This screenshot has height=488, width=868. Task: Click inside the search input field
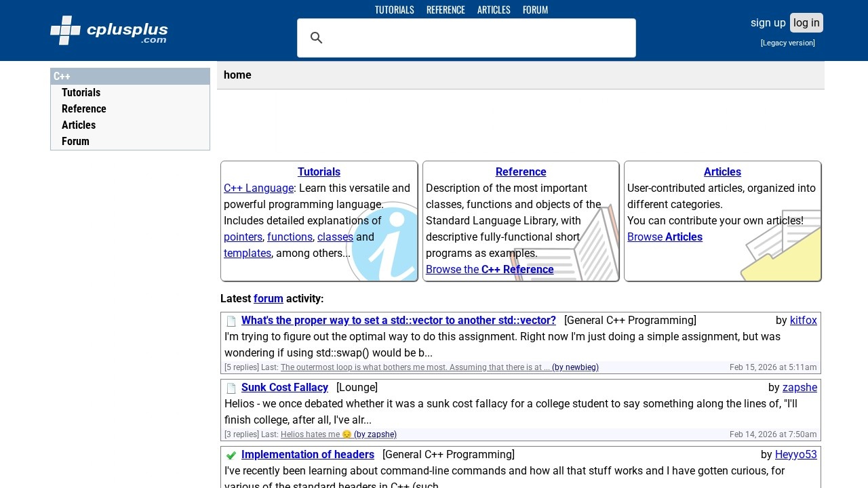[475, 38]
